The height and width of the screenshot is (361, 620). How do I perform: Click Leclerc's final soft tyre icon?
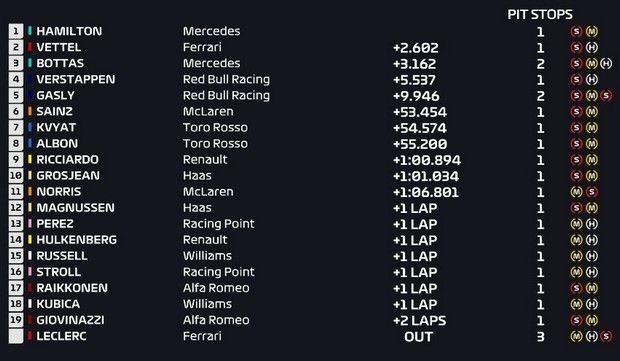pos(606,336)
